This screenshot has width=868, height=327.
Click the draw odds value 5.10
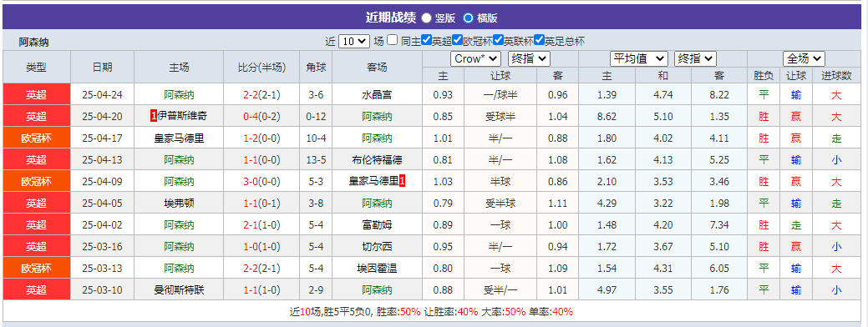[x=663, y=117]
